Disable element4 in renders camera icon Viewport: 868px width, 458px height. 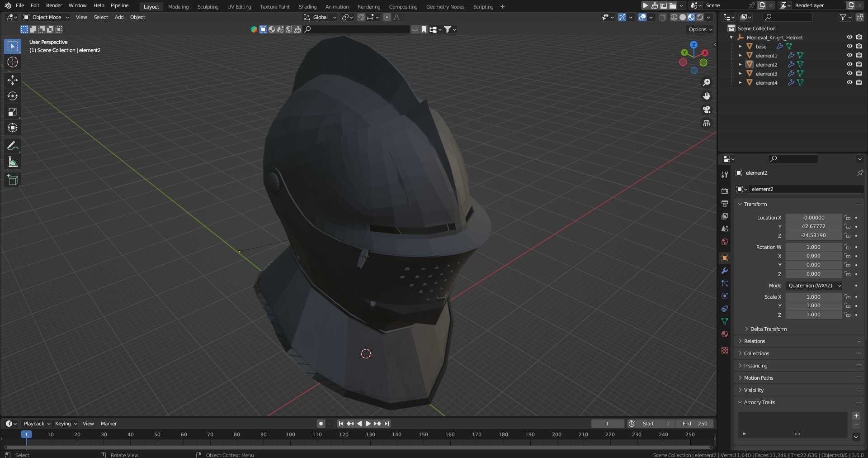point(859,82)
